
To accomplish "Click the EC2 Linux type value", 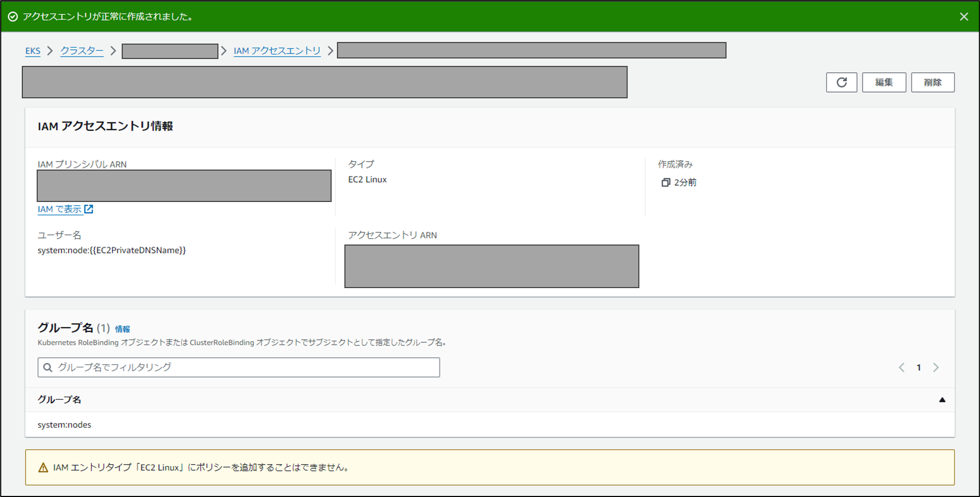I will point(367,180).
